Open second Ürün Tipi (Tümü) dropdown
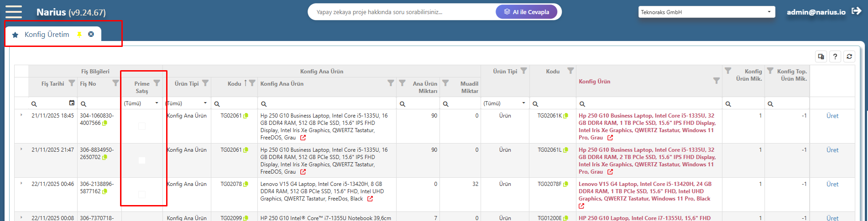 505,103
